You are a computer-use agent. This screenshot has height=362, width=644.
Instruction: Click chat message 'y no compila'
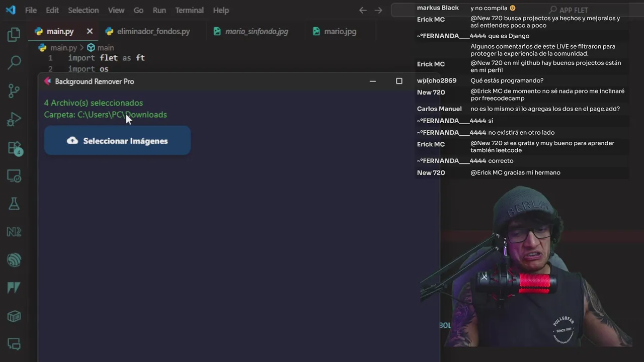(x=493, y=8)
